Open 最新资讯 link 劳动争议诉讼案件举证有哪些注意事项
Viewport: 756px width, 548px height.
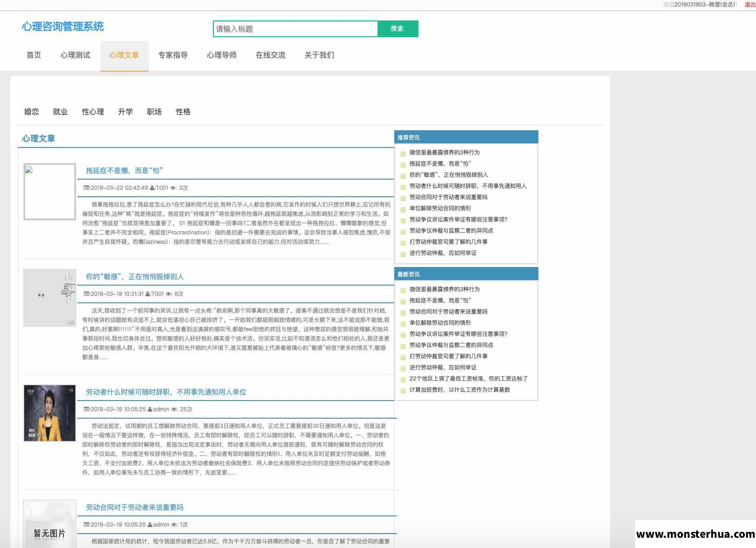458,334
